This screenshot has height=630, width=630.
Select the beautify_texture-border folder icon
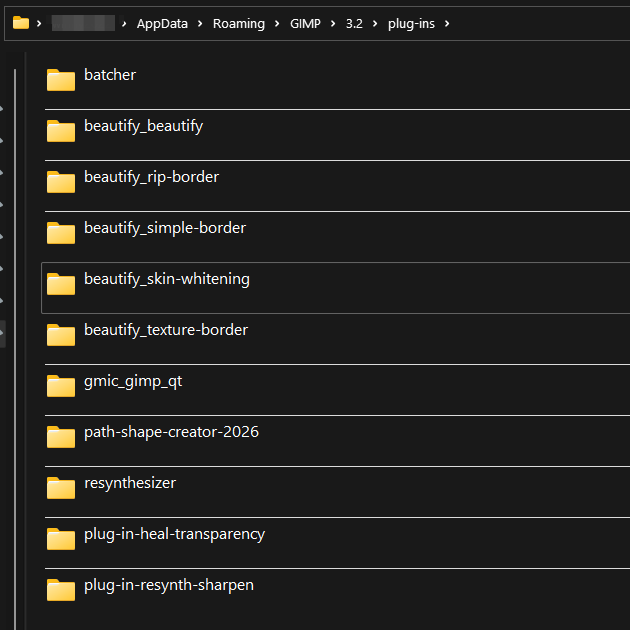pos(61,335)
